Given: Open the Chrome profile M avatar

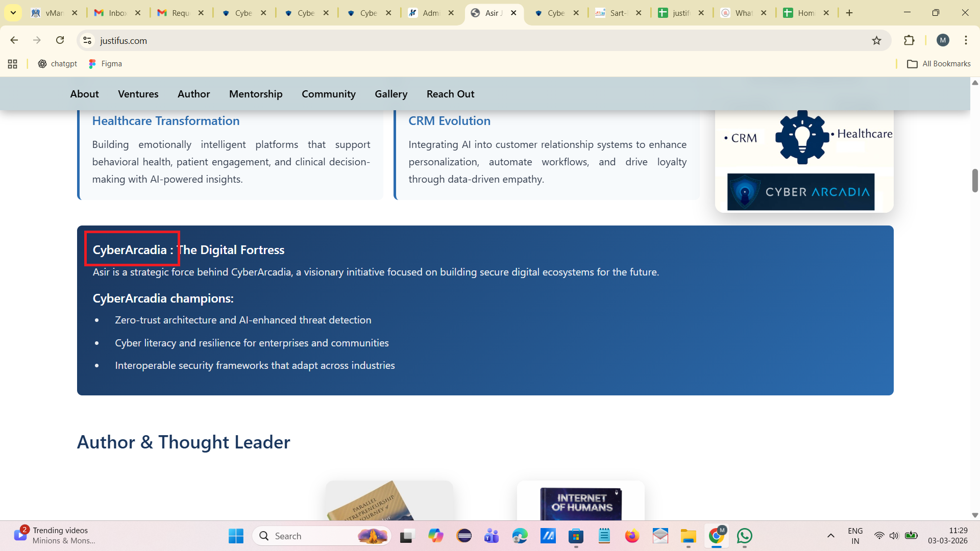Looking at the screenshot, I should 943,40.
